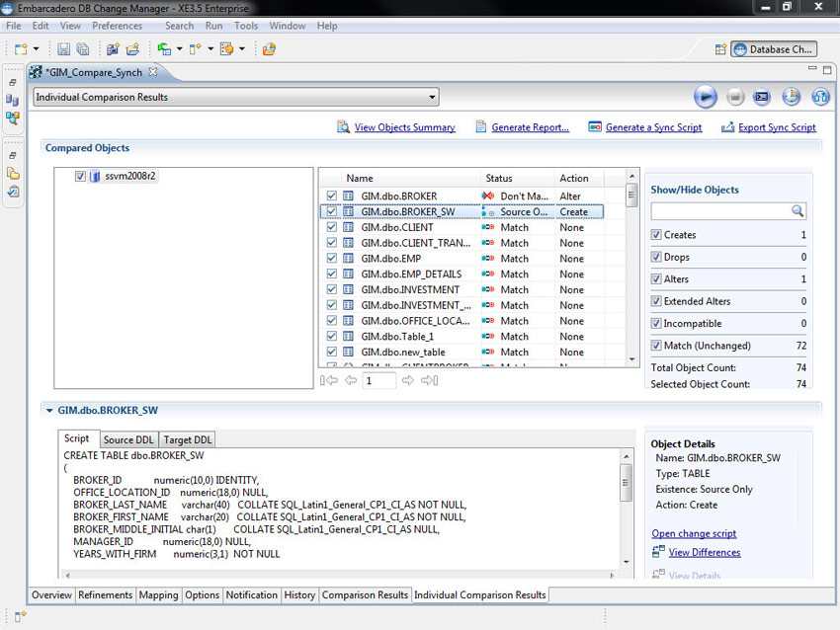Click the last page navigation icon
The image size is (840, 630).
pos(430,380)
